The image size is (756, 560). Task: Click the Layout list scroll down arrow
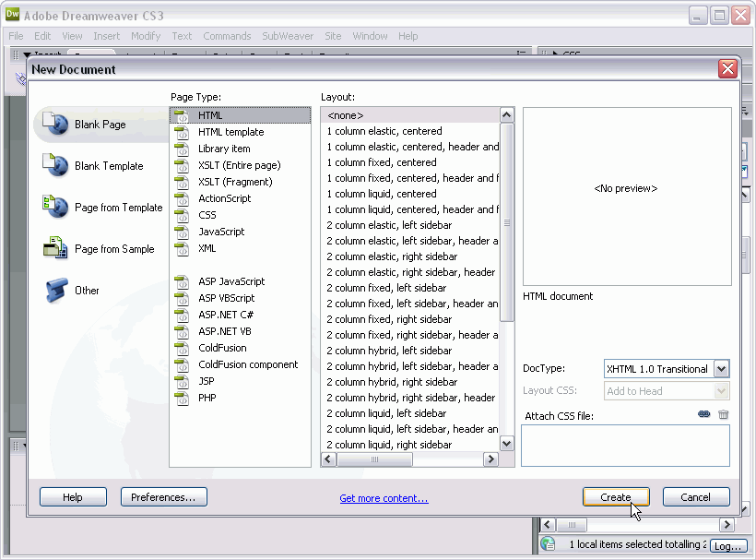[x=506, y=443]
